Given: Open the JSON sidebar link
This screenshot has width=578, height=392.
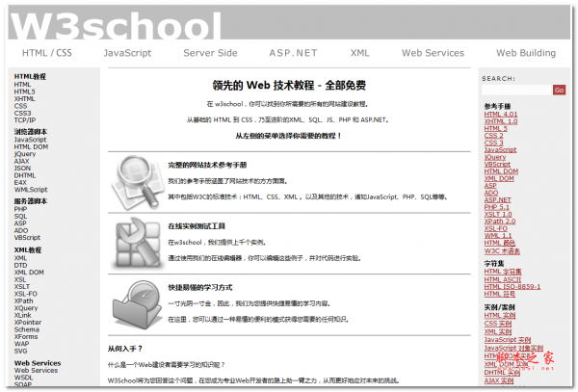Looking at the screenshot, I should 22,168.
